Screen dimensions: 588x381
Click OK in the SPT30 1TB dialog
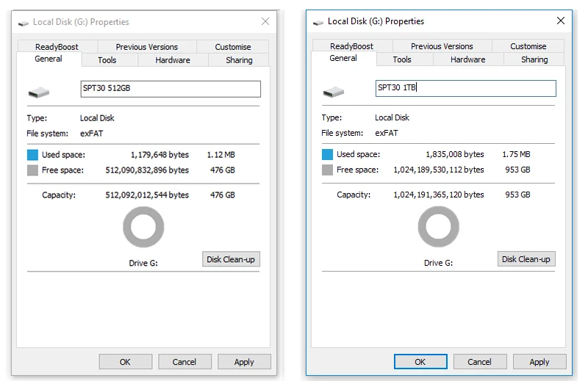point(420,362)
